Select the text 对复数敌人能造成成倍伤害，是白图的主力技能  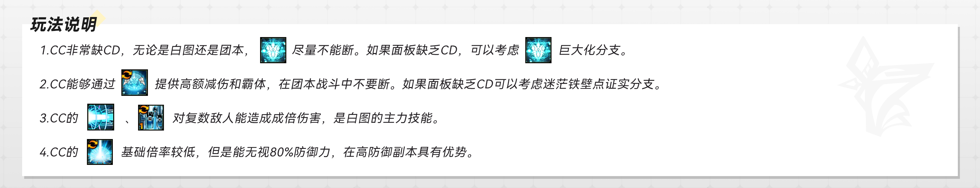tap(302, 118)
